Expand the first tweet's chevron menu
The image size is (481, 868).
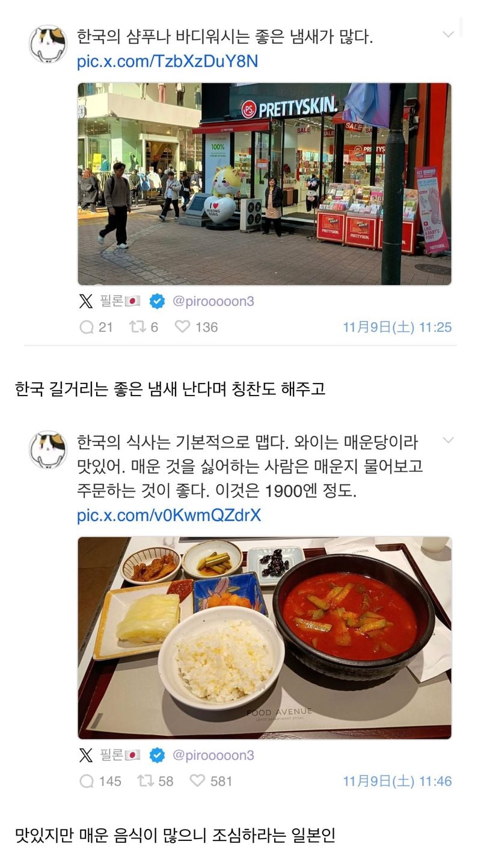[x=448, y=34]
